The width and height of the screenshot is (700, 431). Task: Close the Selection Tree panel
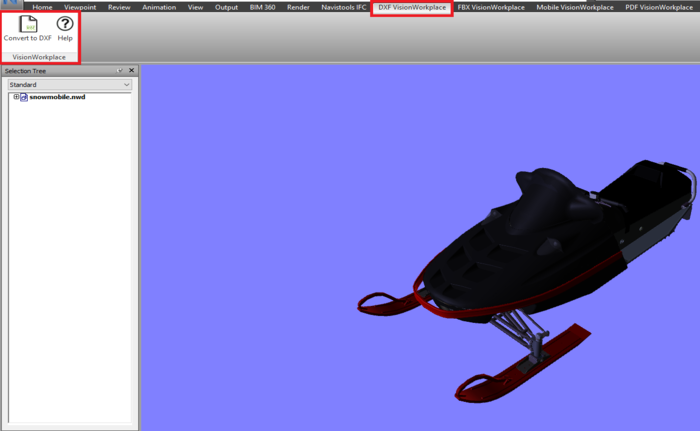click(131, 71)
